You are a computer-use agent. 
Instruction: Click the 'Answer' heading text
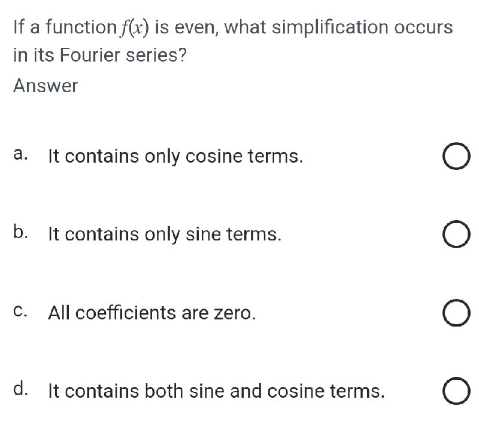(44, 86)
